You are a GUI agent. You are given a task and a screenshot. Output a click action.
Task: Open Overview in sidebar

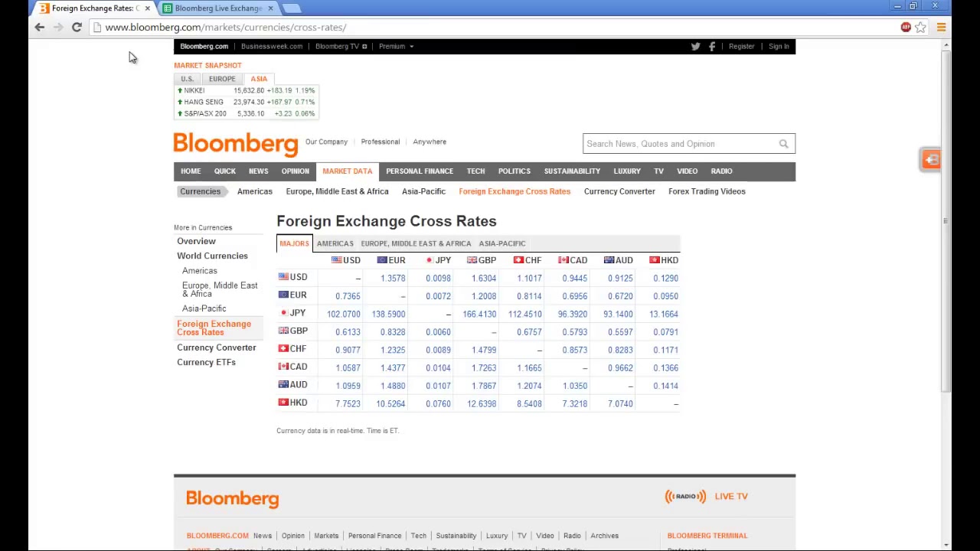pyautogui.click(x=196, y=241)
